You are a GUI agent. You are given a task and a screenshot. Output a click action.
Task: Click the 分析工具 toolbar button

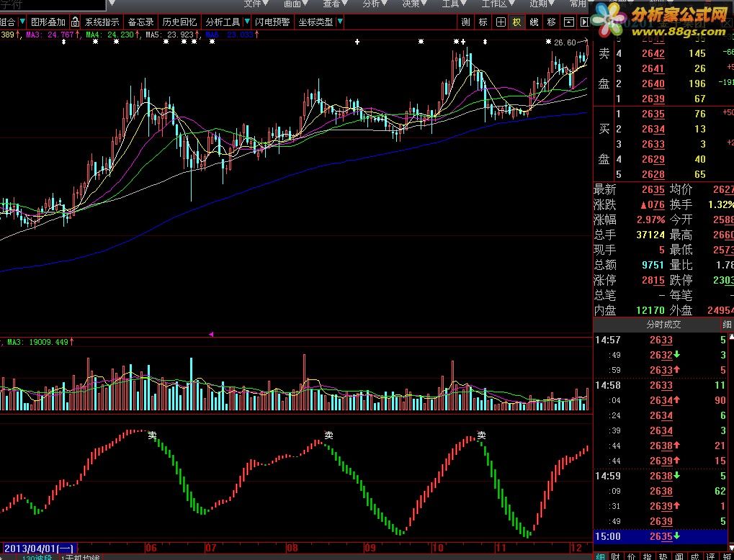(223, 22)
